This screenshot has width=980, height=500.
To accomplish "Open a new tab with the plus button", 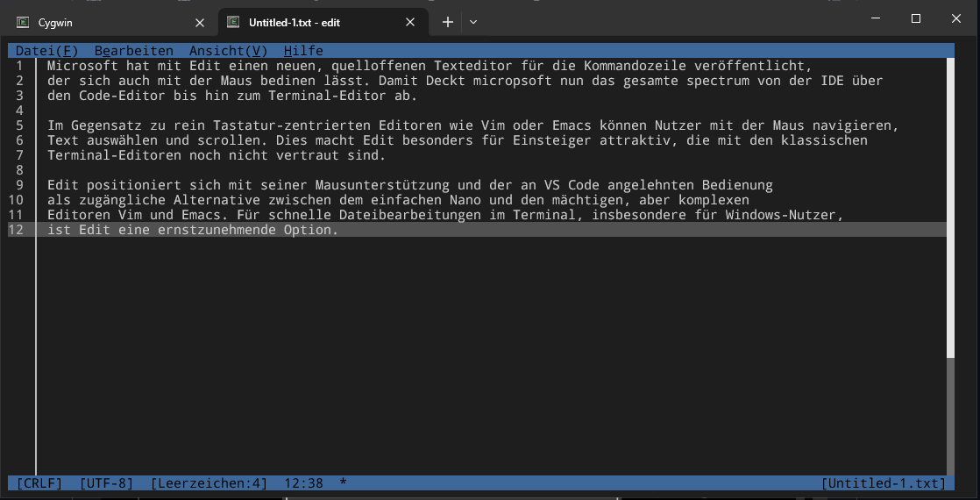I will pos(447,22).
